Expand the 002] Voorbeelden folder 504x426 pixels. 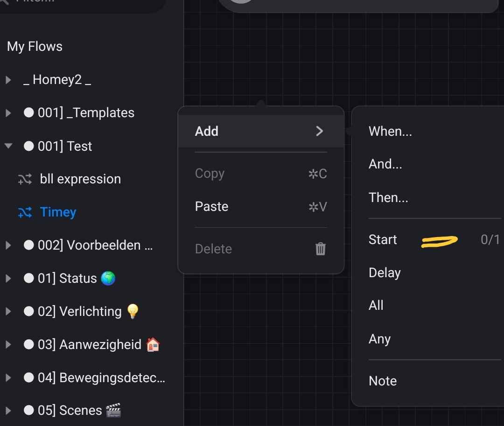coord(8,245)
